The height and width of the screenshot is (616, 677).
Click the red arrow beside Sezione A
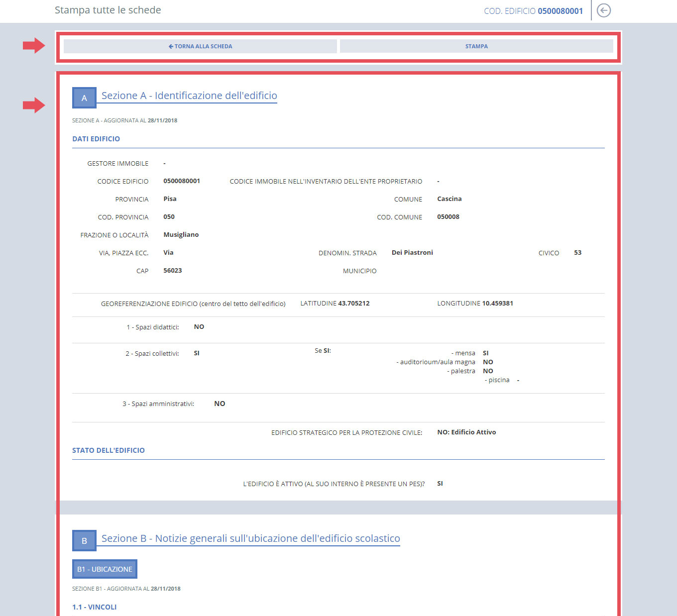pyautogui.click(x=34, y=105)
